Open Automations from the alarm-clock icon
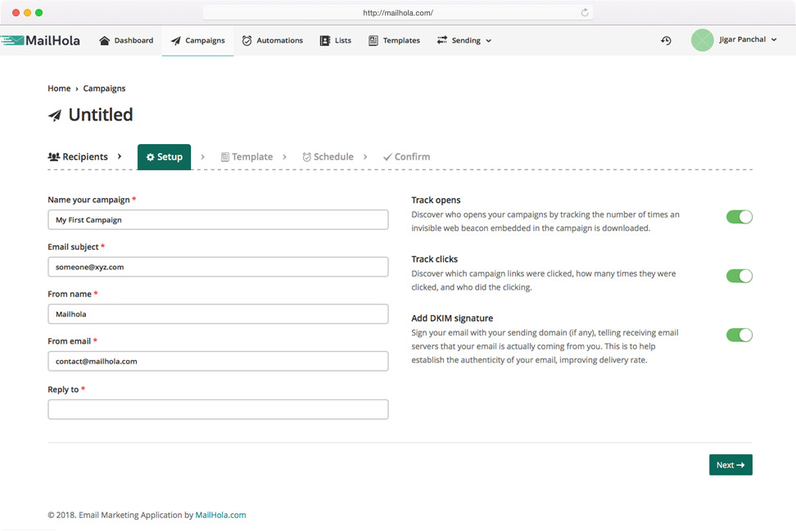 (x=246, y=41)
